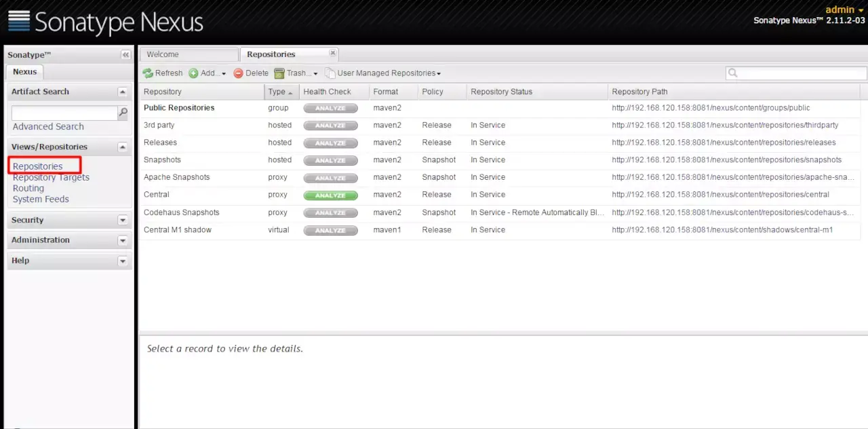Collapse the left sidebar with double-arrow icon
868x429 pixels.
point(125,55)
